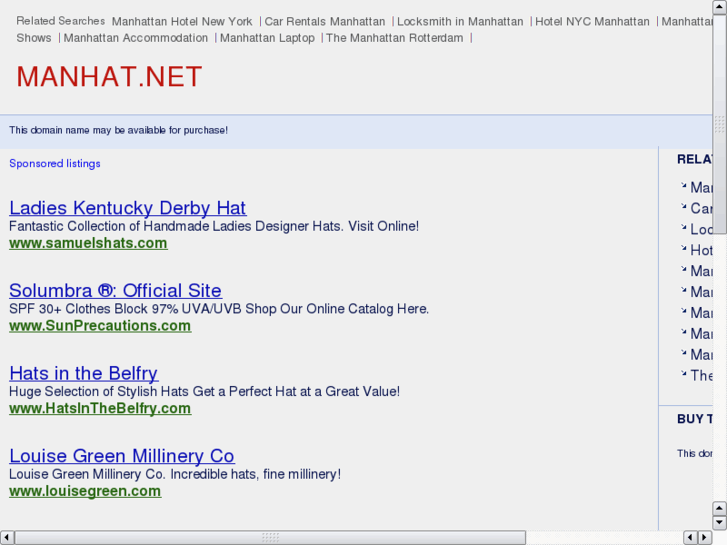Click the second up arrow near the scrollbar bottom
Image resolution: width=727 pixels, height=545 pixels.
tap(719, 508)
